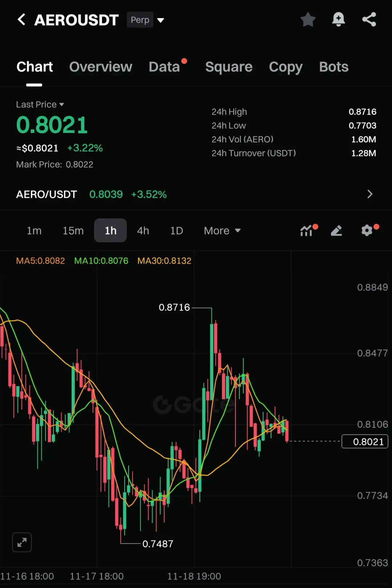392x588 pixels.
Task: Select the 15m timeframe
Action: click(73, 231)
